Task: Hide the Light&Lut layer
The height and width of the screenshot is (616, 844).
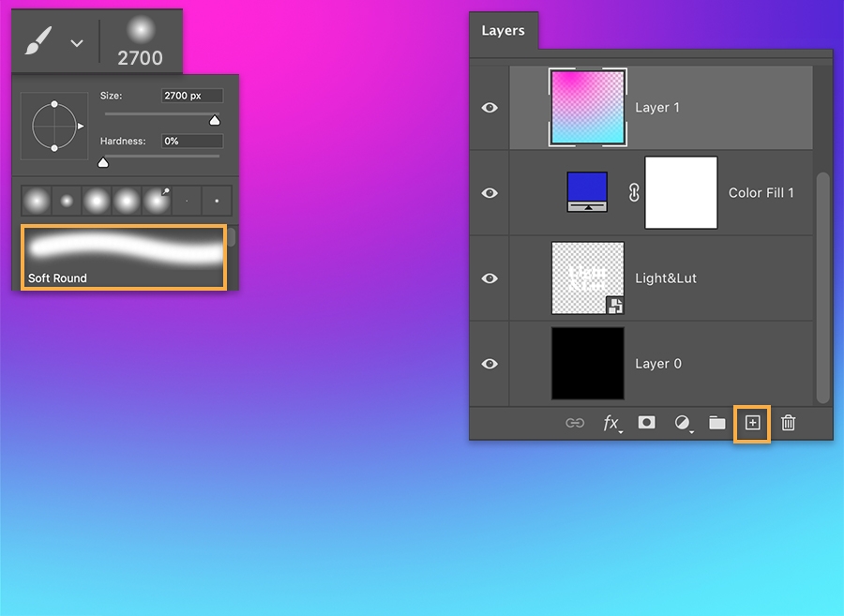Action: tap(489, 278)
